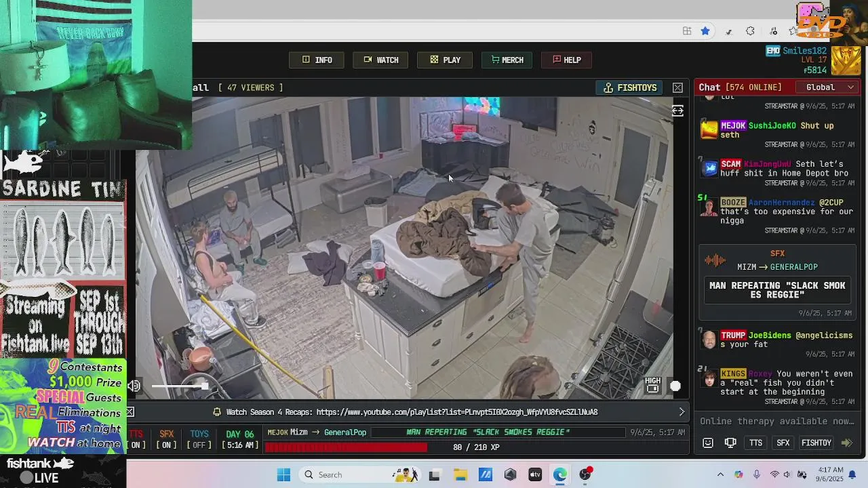Click the browser dinosaur extension icon
The width and height of the screenshot is (868, 488).
pos(729,31)
